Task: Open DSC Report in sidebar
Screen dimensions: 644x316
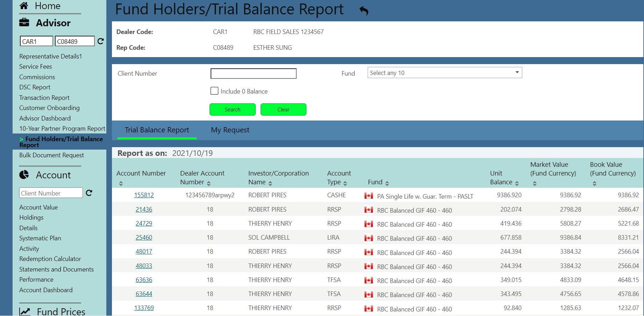Action: (x=35, y=87)
